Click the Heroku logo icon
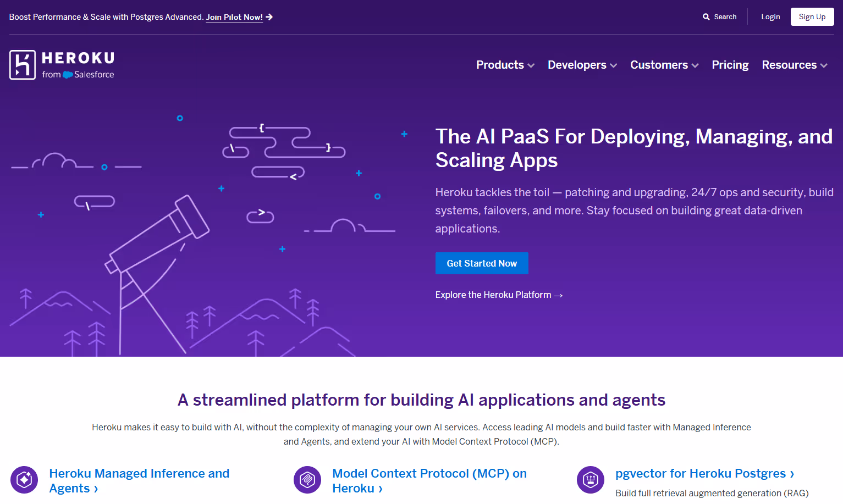 [23, 65]
